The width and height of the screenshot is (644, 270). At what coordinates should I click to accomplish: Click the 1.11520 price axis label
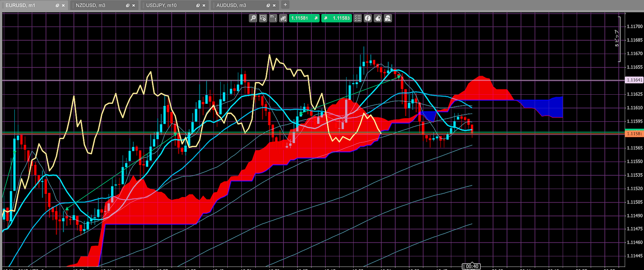[635, 189]
